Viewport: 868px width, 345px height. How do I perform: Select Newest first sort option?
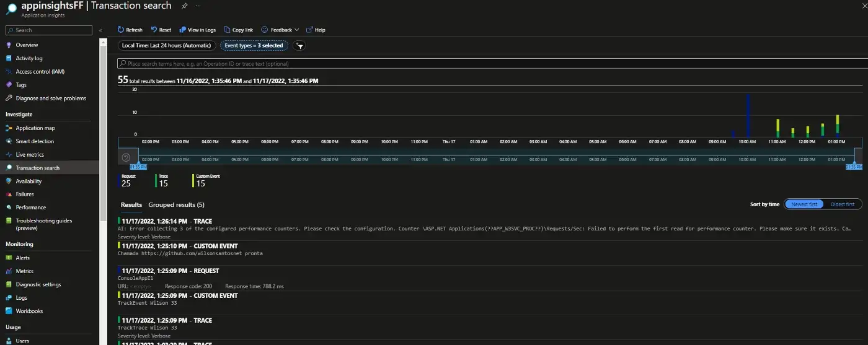[805, 204]
